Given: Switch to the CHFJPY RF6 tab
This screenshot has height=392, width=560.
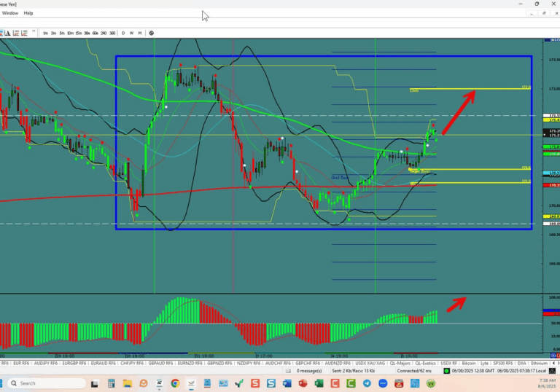Looking at the screenshot, I should pyautogui.click(x=132, y=364).
